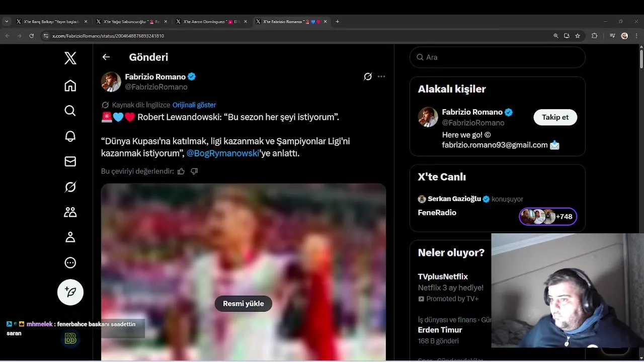Open Explore with magnifier icon in sidebar

tap(70, 111)
